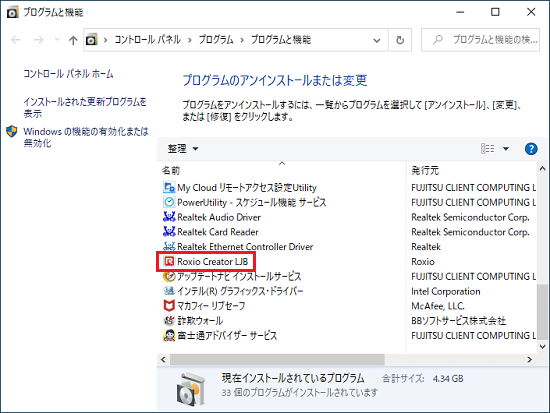
Task: Expand chevron after プログラム in address bar
Action: tap(242, 40)
